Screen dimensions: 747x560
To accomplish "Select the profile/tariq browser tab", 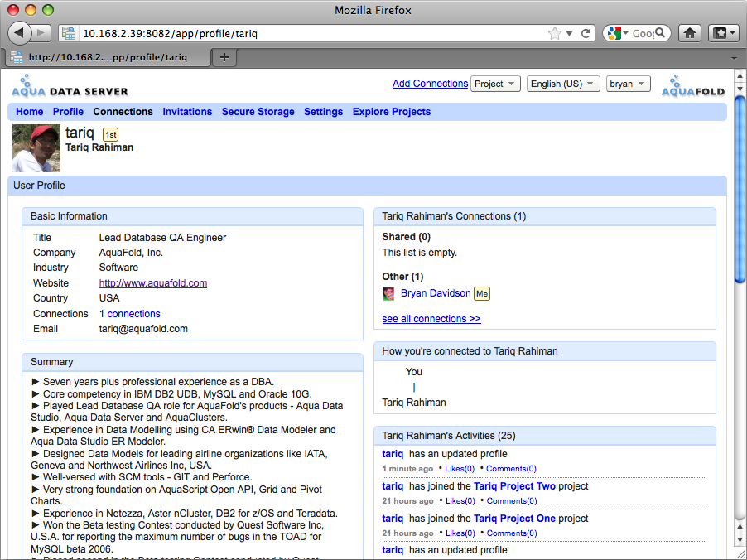I will pyautogui.click(x=107, y=57).
